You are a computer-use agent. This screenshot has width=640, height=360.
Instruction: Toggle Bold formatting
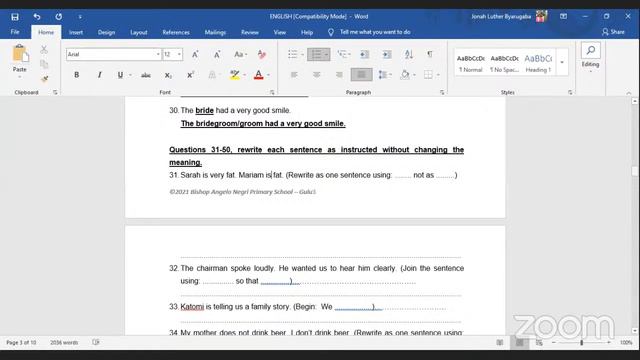click(76, 75)
